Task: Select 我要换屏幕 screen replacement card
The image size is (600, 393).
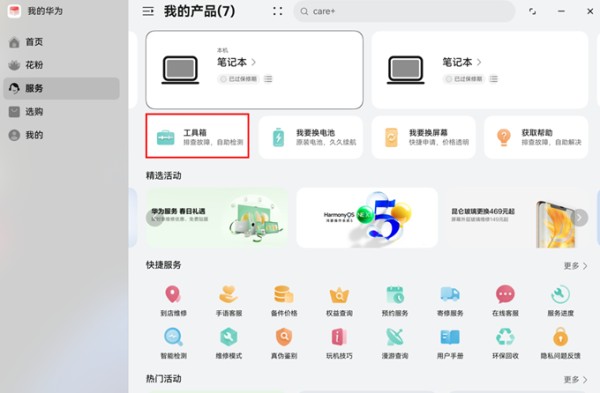Action: coord(424,137)
